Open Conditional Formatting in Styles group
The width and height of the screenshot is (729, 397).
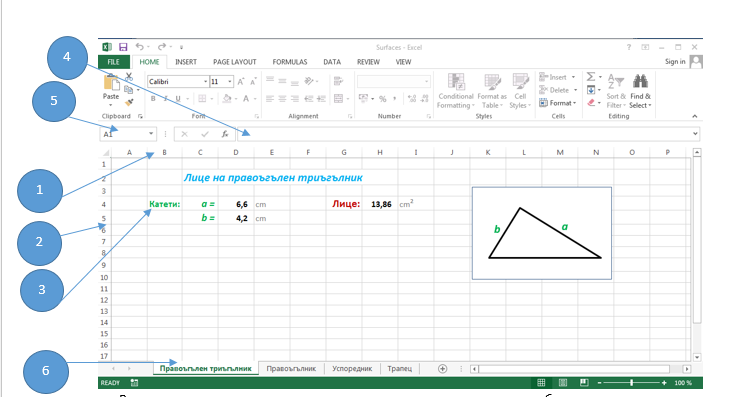coord(456,92)
